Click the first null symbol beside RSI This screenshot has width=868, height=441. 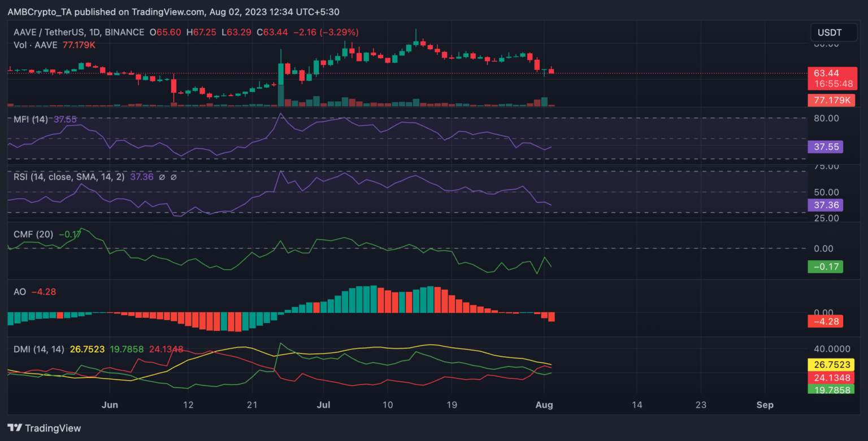162,177
